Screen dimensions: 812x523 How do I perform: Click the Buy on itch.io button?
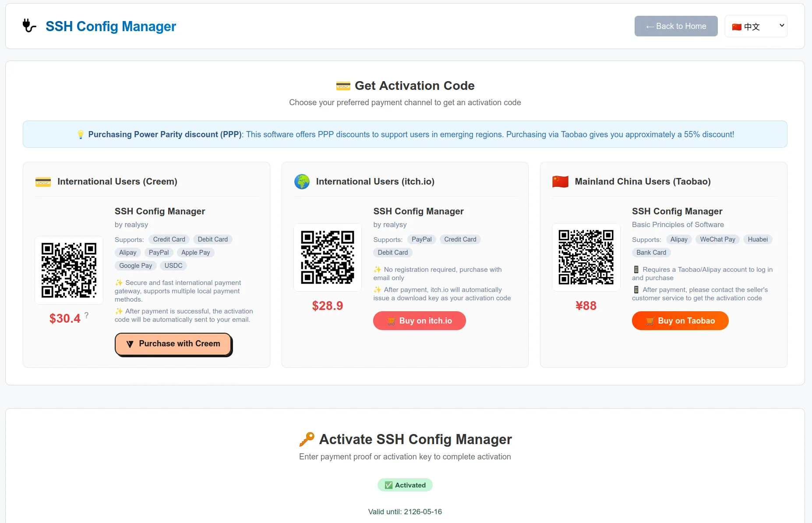pos(419,321)
